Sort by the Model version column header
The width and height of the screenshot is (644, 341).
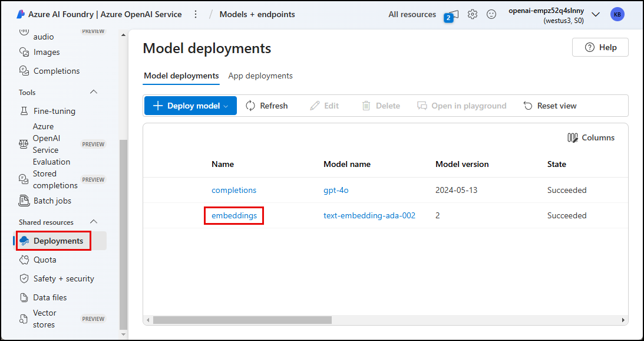coord(462,164)
